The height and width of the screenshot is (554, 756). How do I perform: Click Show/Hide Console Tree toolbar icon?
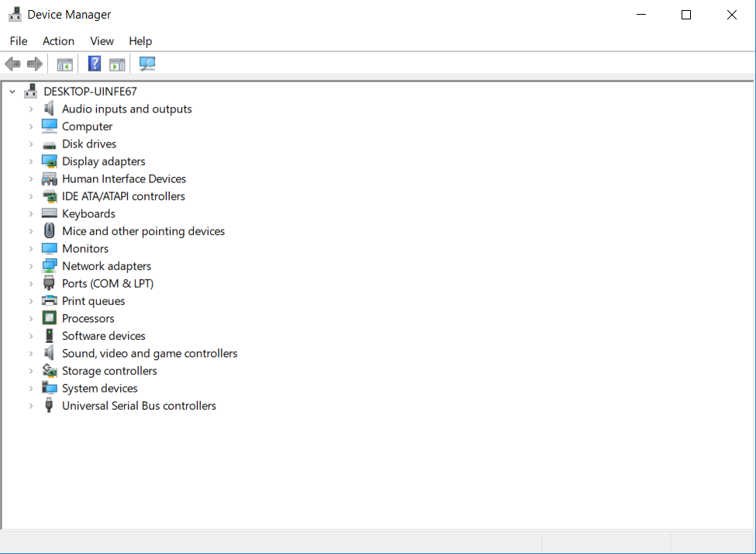pyautogui.click(x=64, y=64)
